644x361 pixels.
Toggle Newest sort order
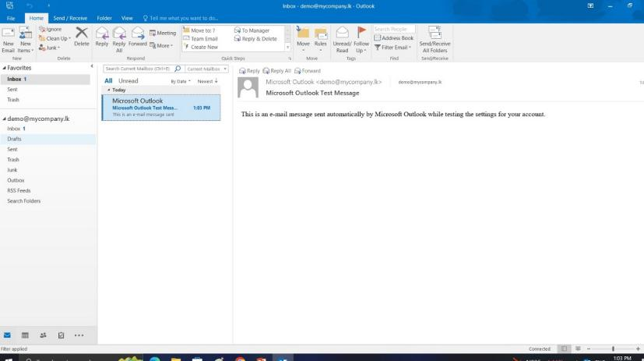[207, 81]
